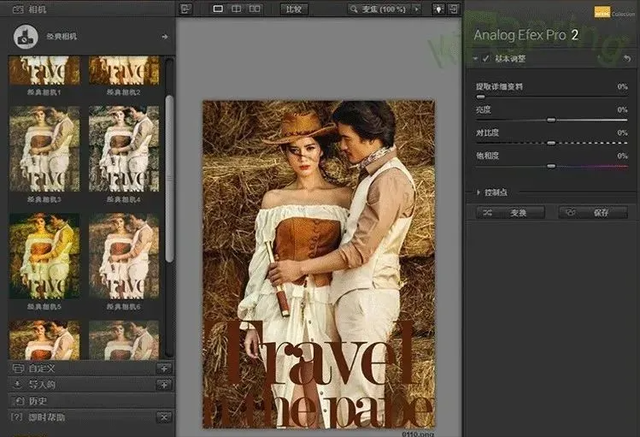Click the round classic camera icon
Image resolution: width=640 pixels, height=437 pixels.
click(25, 37)
